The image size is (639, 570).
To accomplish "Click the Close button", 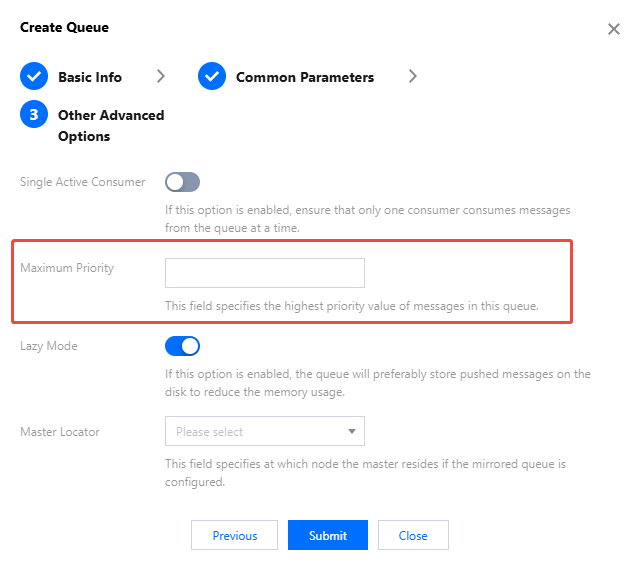I will pos(413,535).
